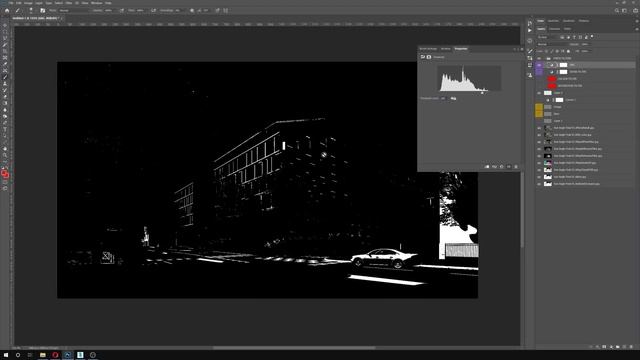This screenshot has height=360, width=640.
Task: Open the workspace switcher at top right
Action: pyautogui.click(x=624, y=11)
